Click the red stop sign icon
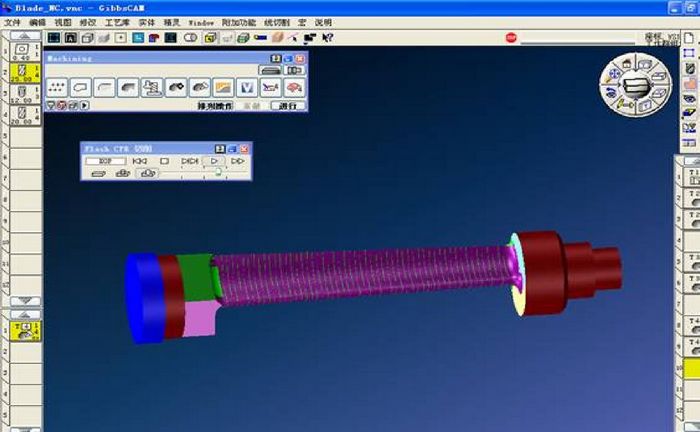This screenshot has width=700, height=432. click(x=512, y=38)
